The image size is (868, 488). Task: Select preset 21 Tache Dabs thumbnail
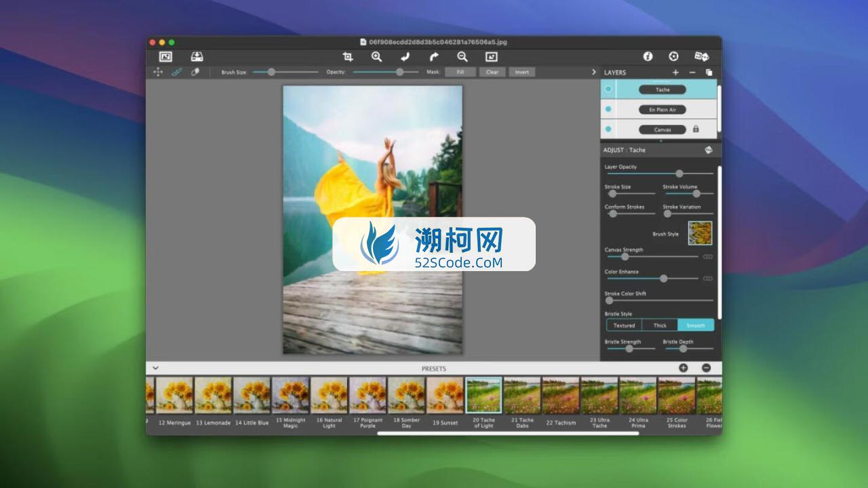(x=522, y=395)
